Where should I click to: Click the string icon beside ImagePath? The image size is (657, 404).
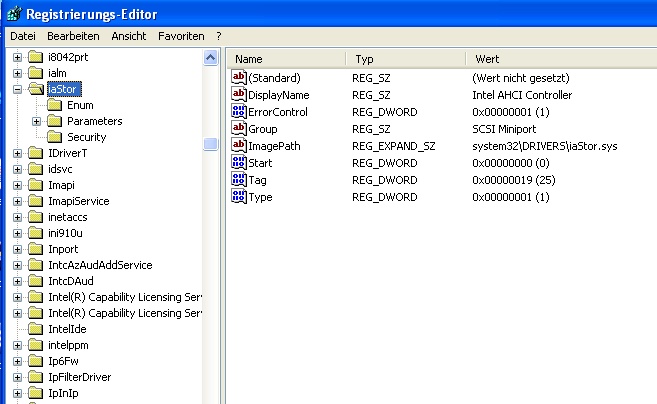coord(239,145)
